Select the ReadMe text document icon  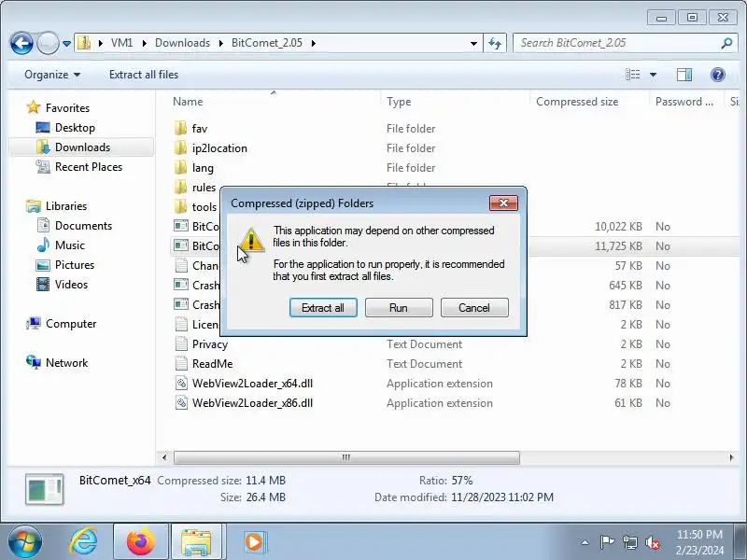tap(181, 363)
